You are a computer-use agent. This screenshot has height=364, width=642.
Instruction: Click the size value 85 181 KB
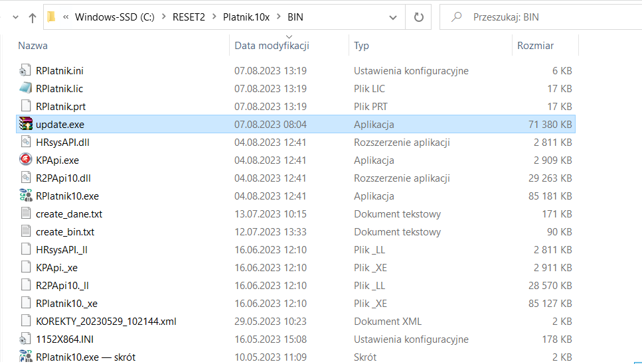pyautogui.click(x=550, y=196)
